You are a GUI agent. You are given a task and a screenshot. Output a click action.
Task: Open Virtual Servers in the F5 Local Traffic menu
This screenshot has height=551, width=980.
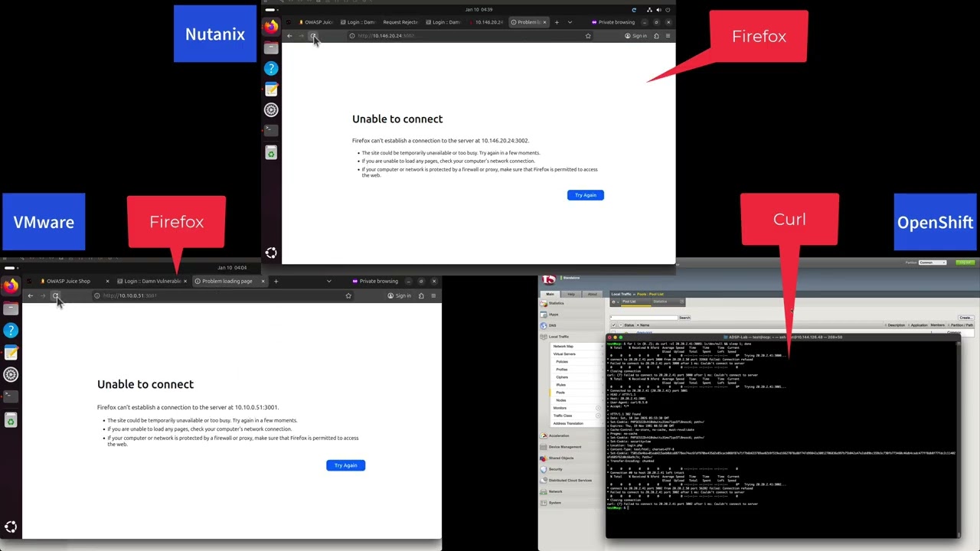tap(564, 354)
